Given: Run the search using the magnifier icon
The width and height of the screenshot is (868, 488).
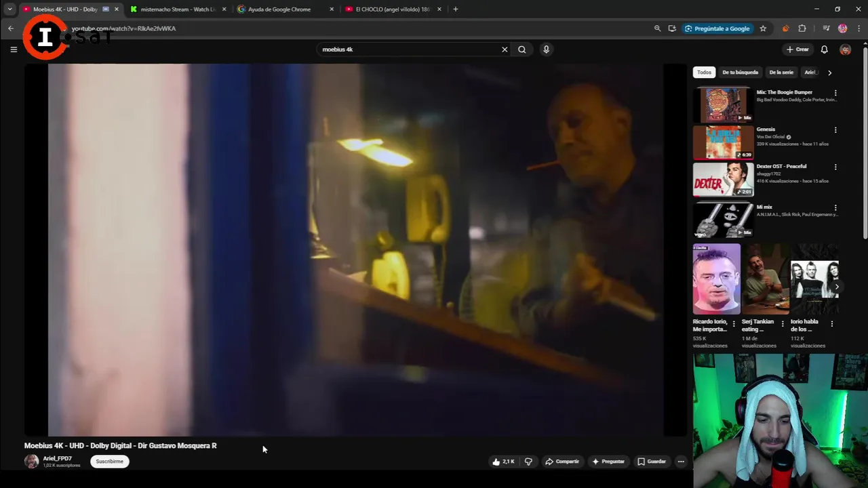Looking at the screenshot, I should [522, 49].
